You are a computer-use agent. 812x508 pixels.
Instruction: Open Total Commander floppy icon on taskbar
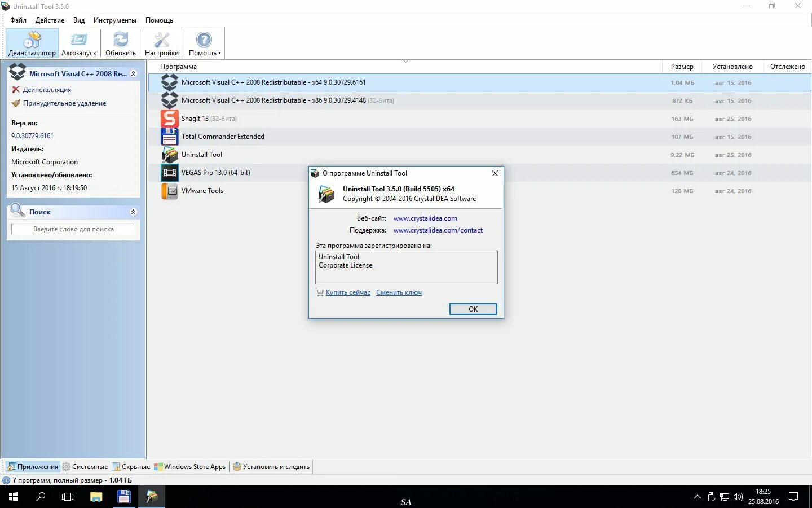[x=124, y=497]
